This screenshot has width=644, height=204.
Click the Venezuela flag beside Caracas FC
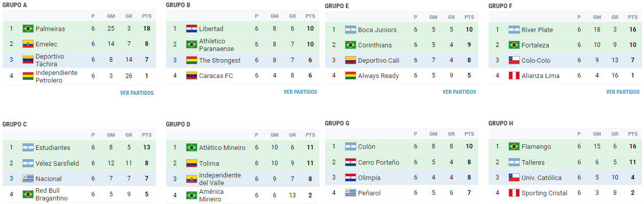[x=192, y=75]
